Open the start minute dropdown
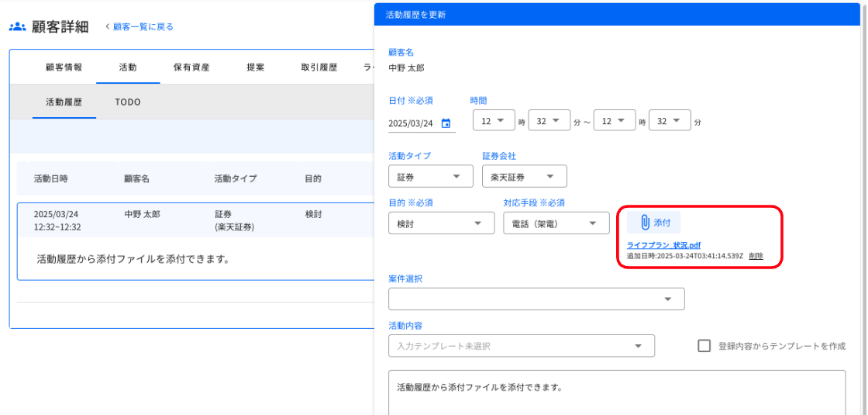Image resolution: width=868 pixels, height=415 pixels. click(549, 120)
